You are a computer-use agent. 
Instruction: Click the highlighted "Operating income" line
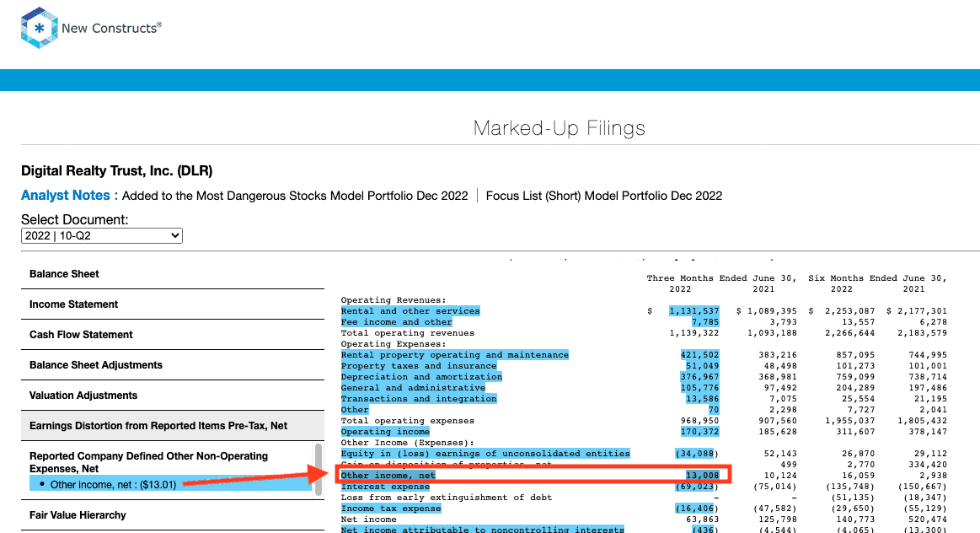[385, 432]
